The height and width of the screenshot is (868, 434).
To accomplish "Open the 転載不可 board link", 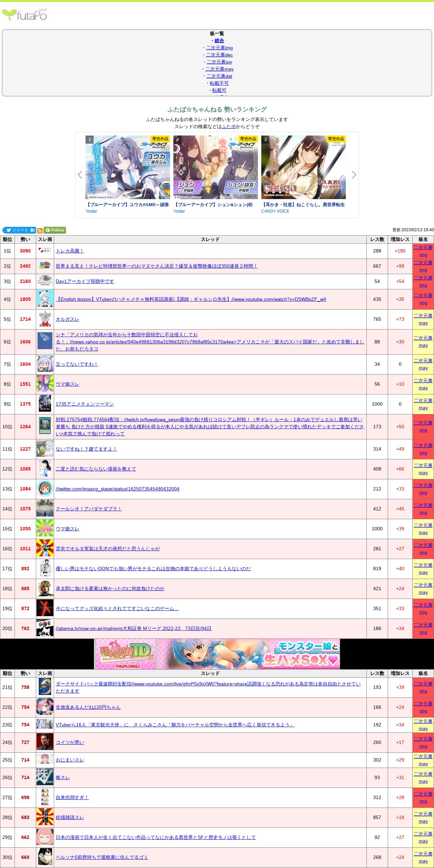I will [219, 83].
